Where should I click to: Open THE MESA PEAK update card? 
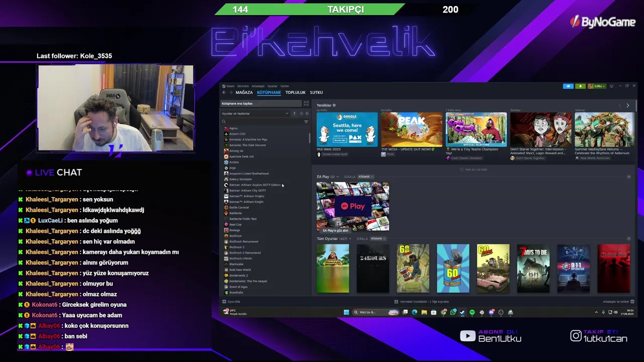pyautogui.click(x=411, y=130)
